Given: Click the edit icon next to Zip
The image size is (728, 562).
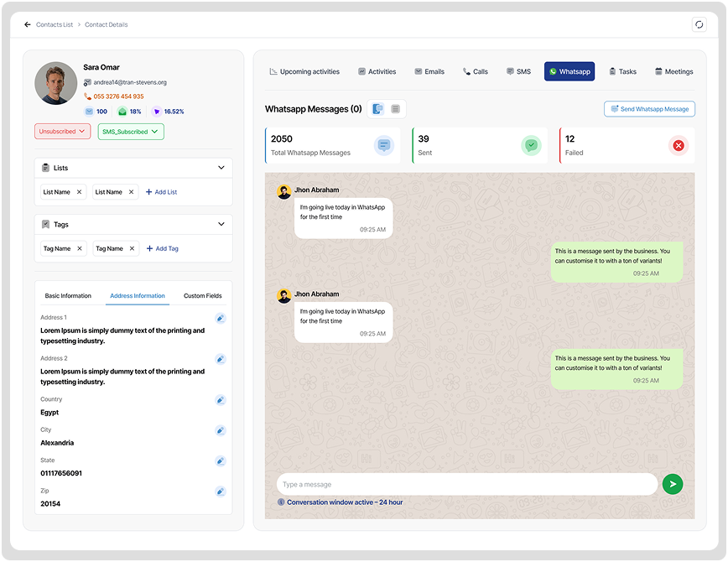Looking at the screenshot, I should (x=220, y=492).
